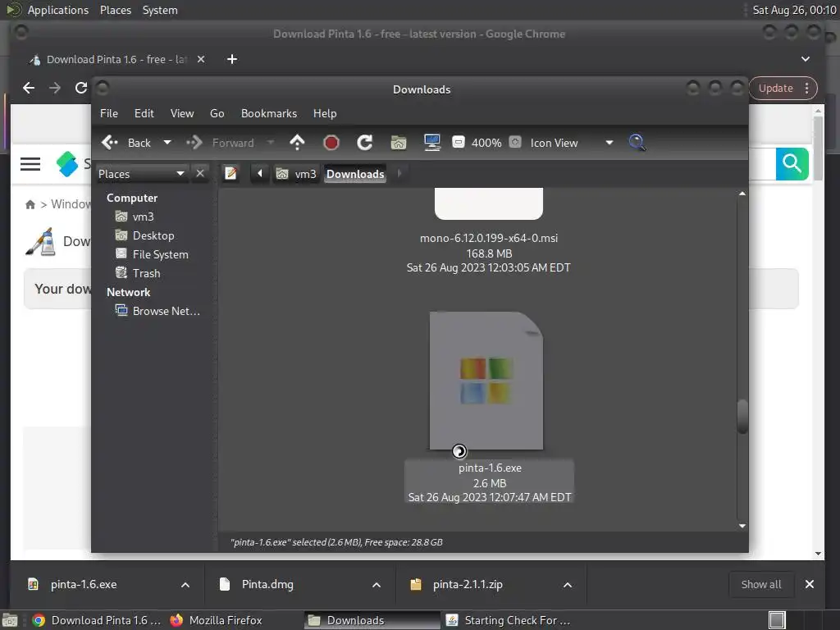This screenshot has width=840, height=630.
Task: Open Chrome's three-dot menu
Action: click(807, 89)
